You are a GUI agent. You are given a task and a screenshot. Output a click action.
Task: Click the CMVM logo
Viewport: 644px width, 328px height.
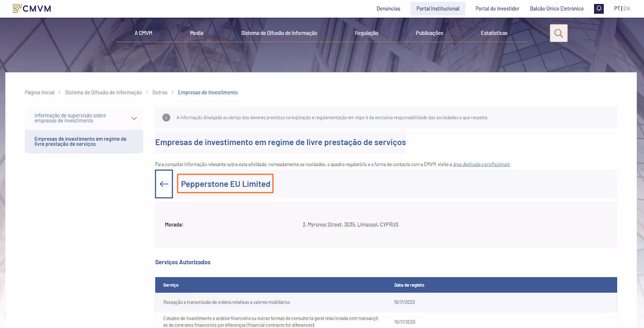32,8
